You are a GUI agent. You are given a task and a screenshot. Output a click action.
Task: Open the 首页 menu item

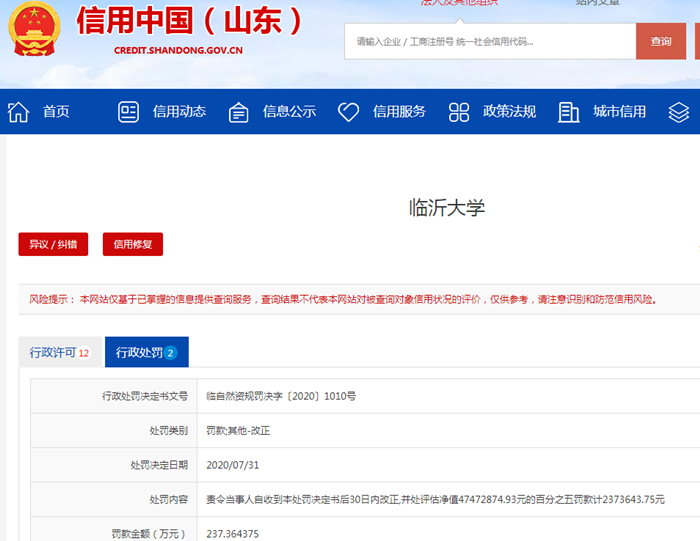point(56,112)
